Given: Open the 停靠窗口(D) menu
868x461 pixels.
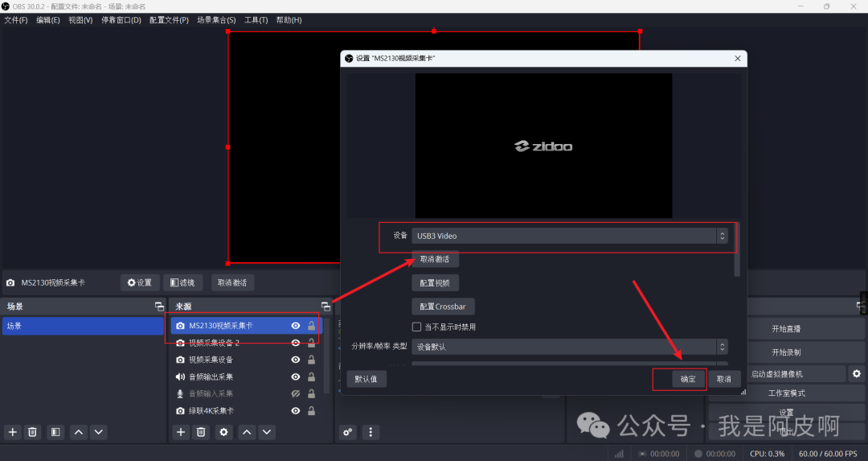Looking at the screenshot, I should (121, 20).
